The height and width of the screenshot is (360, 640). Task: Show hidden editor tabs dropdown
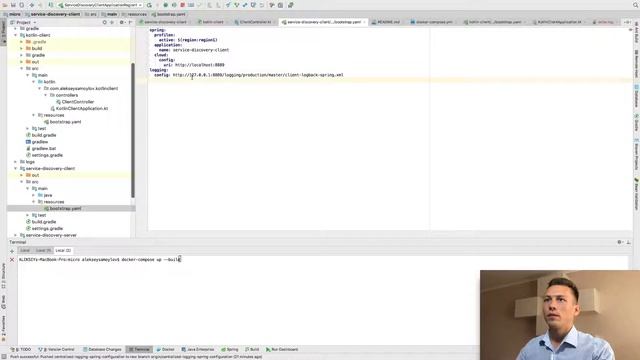[x=627, y=22]
